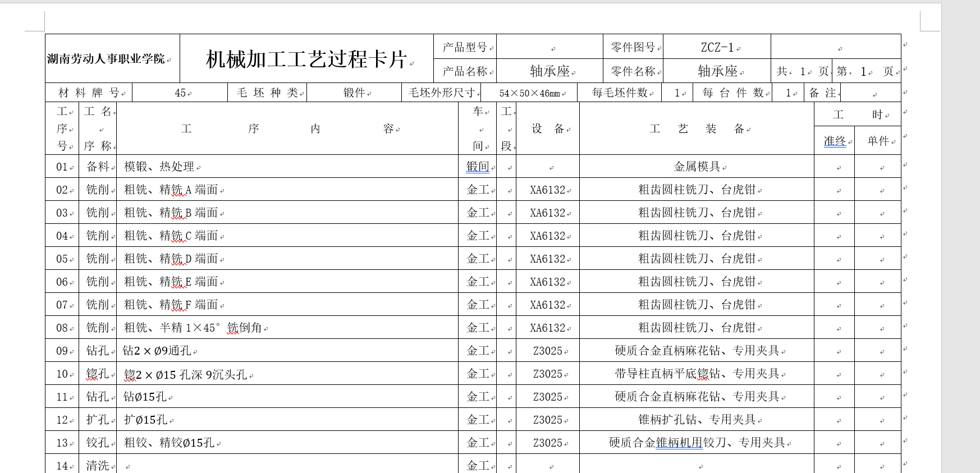Select the 锪2ר15孔深9沉头孔 cell

click(x=287, y=374)
